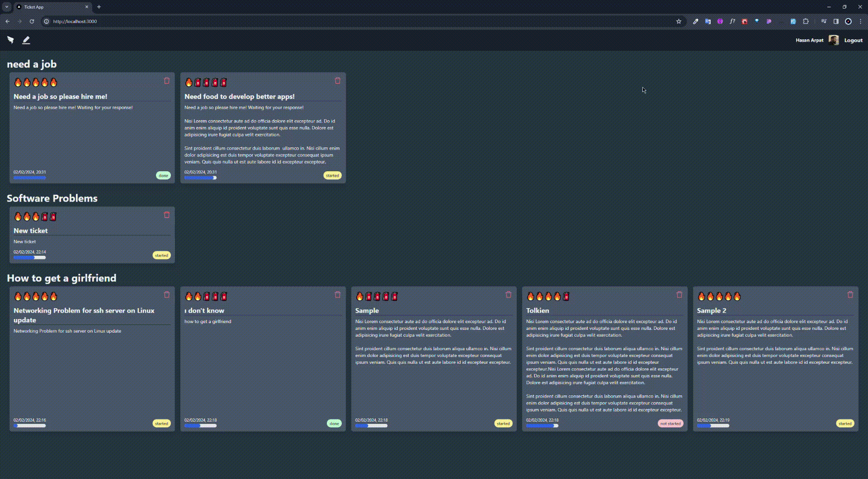
Task: Select the 'Ticket App' browser tab
Action: click(x=50, y=7)
